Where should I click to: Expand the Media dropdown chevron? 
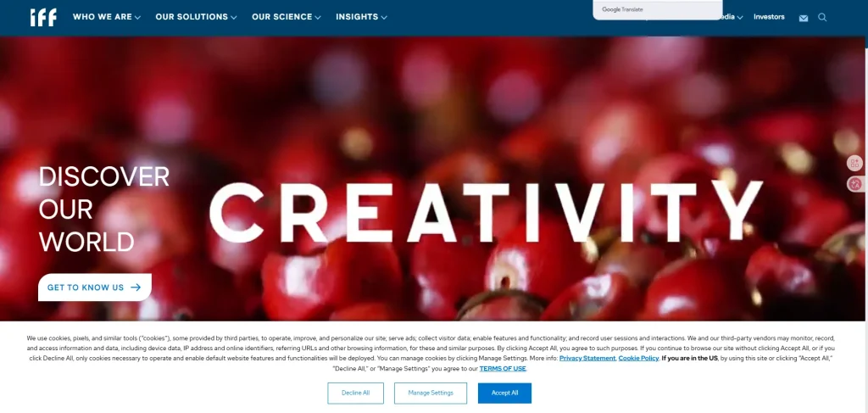pyautogui.click(x=740, y=18)
